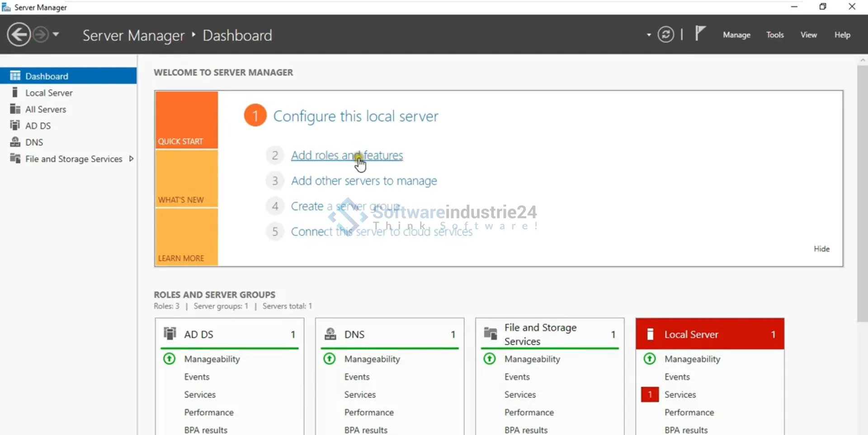Image resolution: width=868 pixels, height=435 pixels.
Task: Select the LEARN MORE orange tile
Action: pos(187,237)
